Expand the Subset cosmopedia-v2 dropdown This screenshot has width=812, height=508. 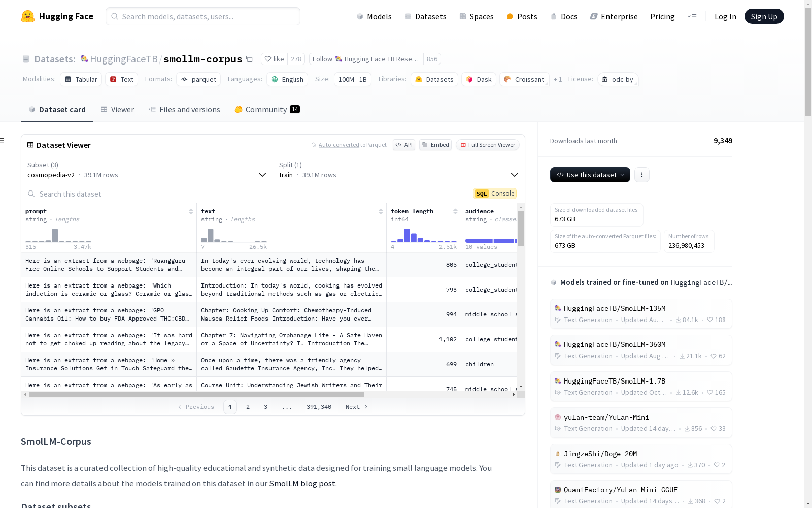[147, 170]
